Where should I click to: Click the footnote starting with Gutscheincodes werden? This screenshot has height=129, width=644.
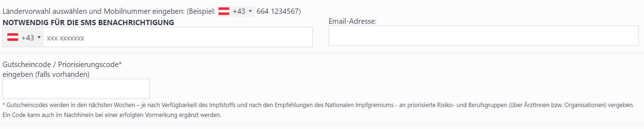click(x=318, y=105)
